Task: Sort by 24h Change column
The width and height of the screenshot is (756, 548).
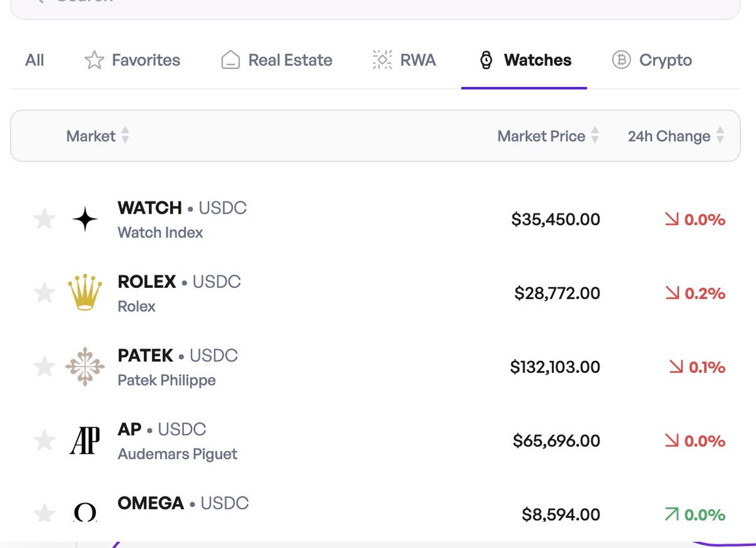Action: (x=676, y=136)
